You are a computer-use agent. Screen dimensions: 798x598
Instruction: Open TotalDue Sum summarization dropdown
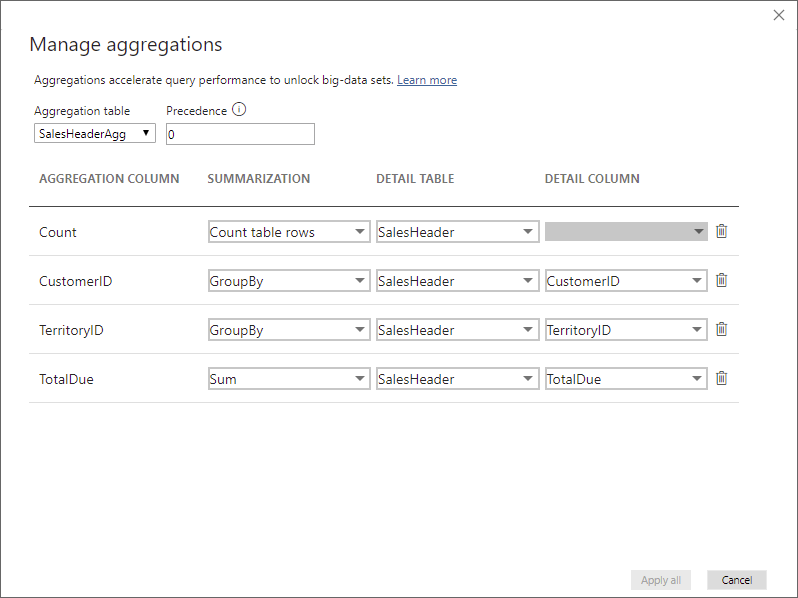(289, 379)
